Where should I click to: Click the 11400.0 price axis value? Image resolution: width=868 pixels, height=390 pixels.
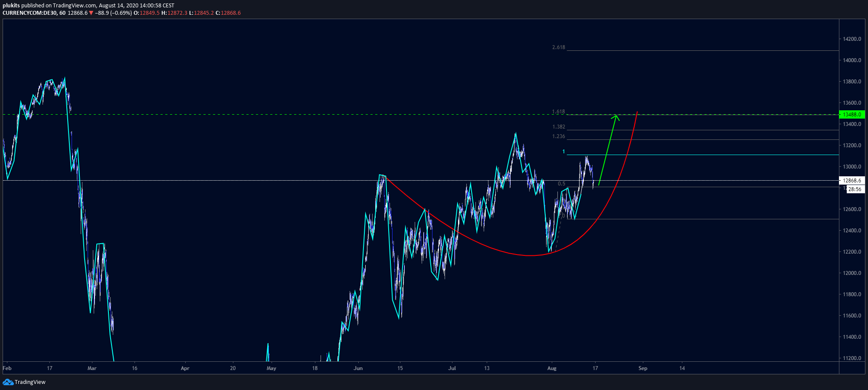pos(852,337)
